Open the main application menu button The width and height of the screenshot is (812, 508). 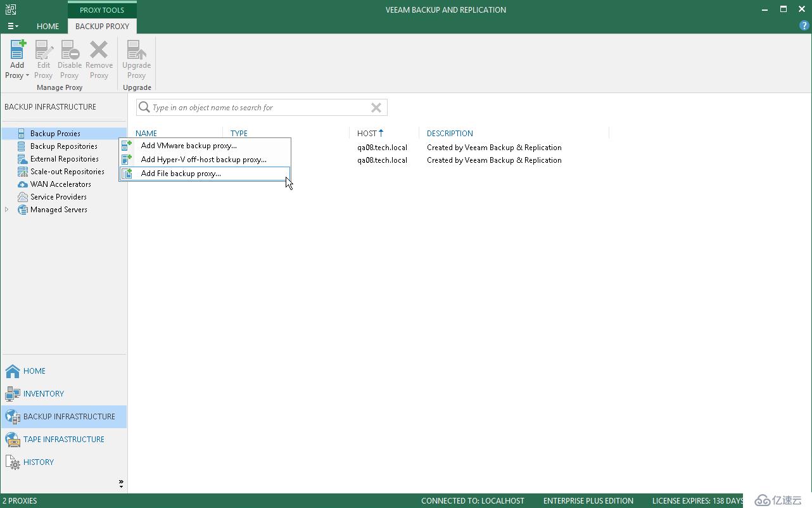[13, 27]
